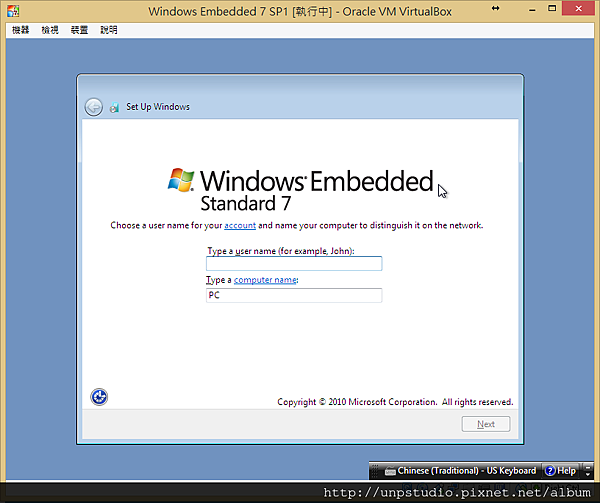Focus the user name text box
This screenshot has width=600, height=503.
[x=294, y=264]
